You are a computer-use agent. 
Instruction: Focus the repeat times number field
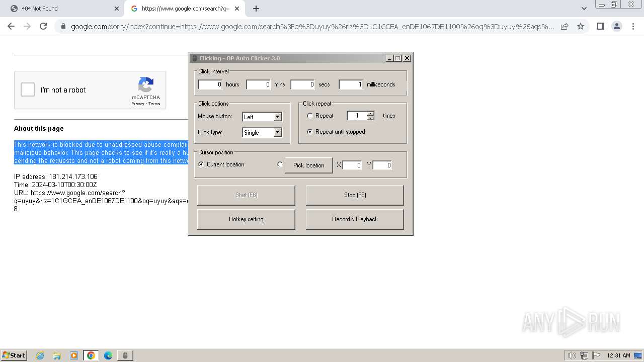(x=357, y=116)
